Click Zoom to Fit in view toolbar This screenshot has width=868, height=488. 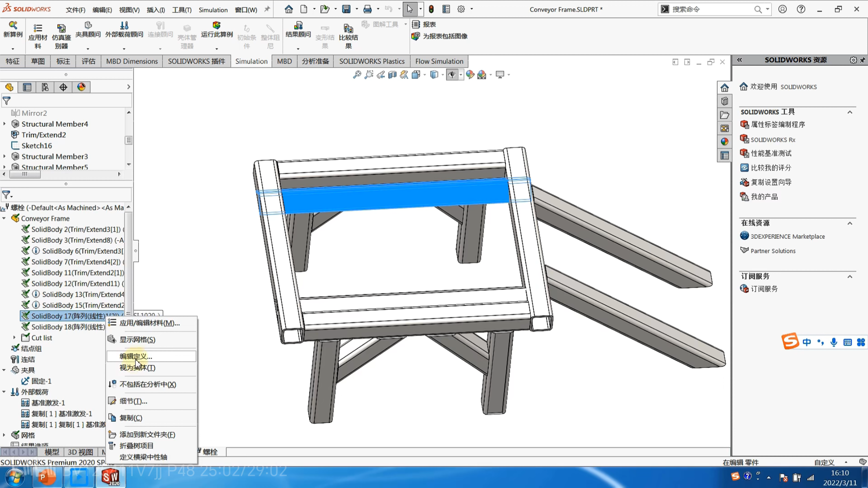(357, 74)
